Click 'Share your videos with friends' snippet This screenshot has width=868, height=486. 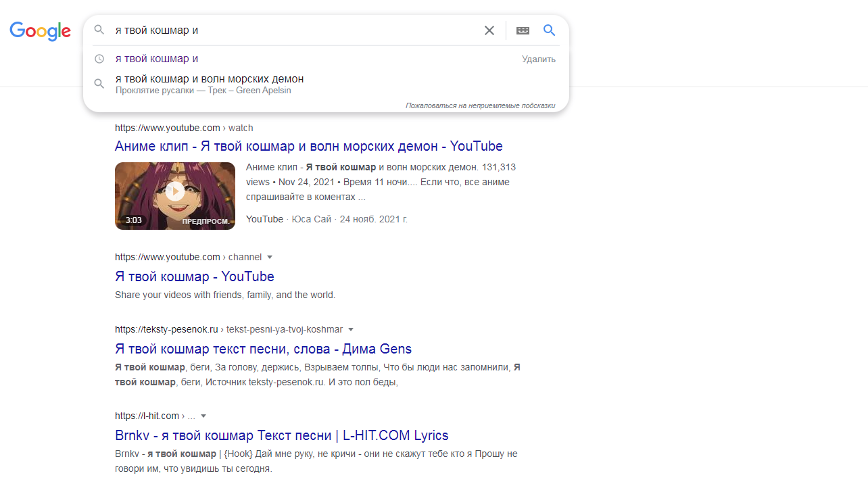(225, 295)
